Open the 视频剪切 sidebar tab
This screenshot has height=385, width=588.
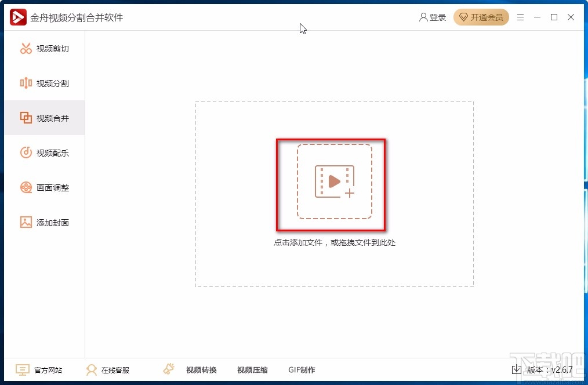tap(45, 48)
